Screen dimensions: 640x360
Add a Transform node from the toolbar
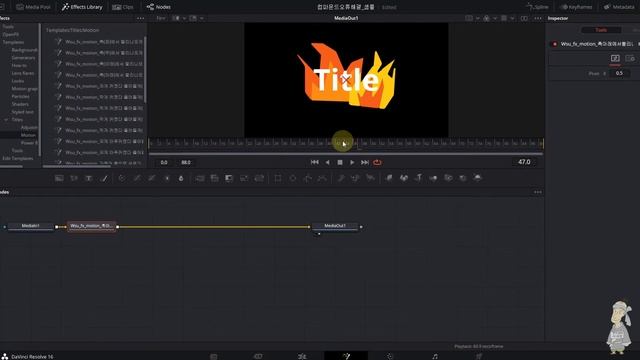tap(259, 178)
